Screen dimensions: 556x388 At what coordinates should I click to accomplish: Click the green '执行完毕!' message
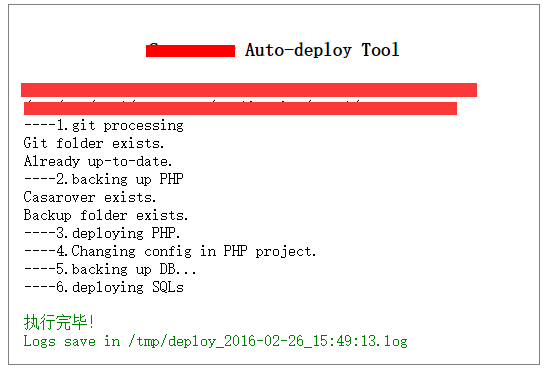point(59,322)
